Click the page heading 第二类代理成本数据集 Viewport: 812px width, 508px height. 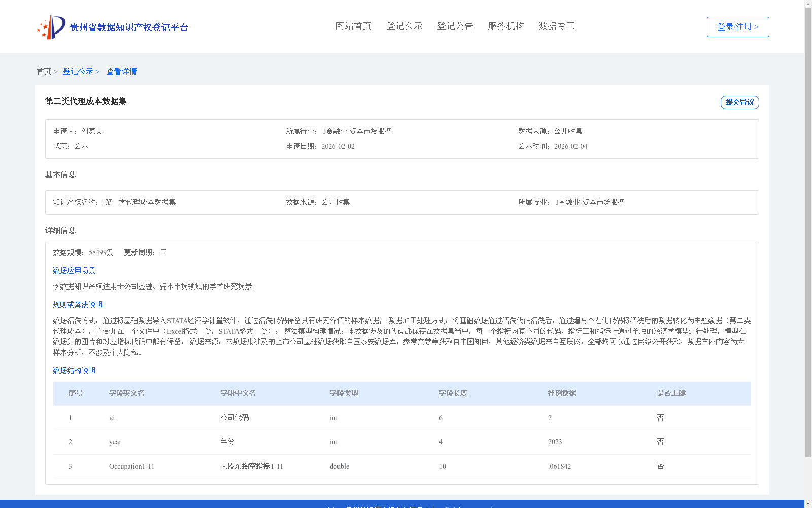point(86,101)
